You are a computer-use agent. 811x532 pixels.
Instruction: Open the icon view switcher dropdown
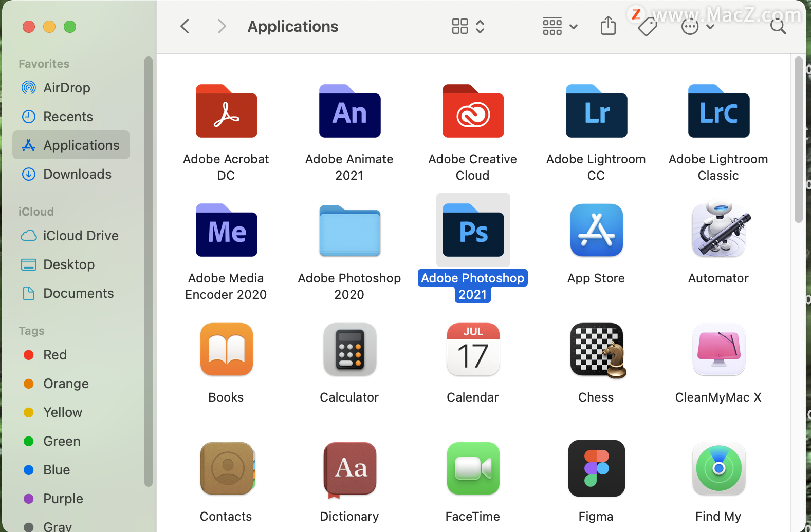[468, 26]
